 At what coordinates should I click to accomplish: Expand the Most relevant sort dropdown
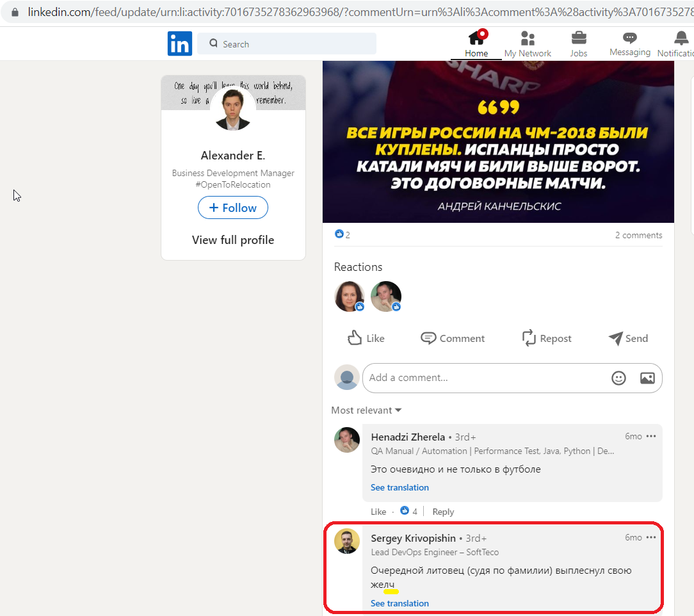[x=366, y=410]
